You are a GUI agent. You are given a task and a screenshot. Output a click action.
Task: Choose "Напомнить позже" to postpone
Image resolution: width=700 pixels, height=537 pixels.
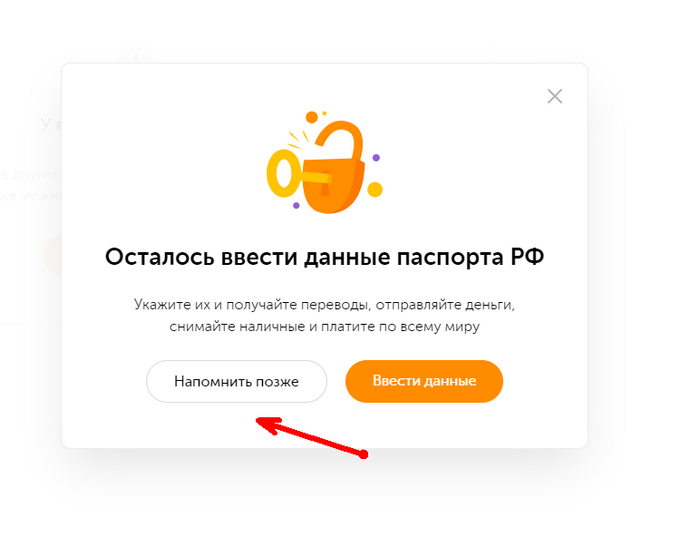pyautogui.click(x=236, y=381)
